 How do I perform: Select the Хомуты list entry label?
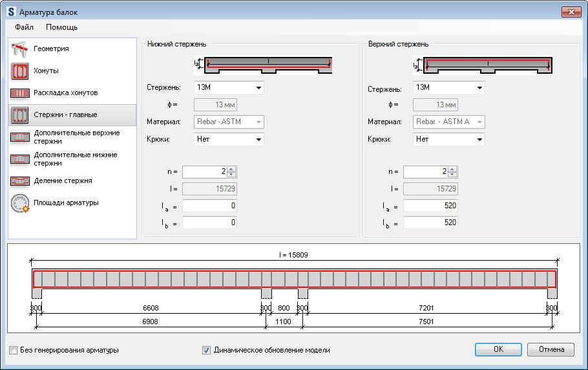[x=46, y=71]
